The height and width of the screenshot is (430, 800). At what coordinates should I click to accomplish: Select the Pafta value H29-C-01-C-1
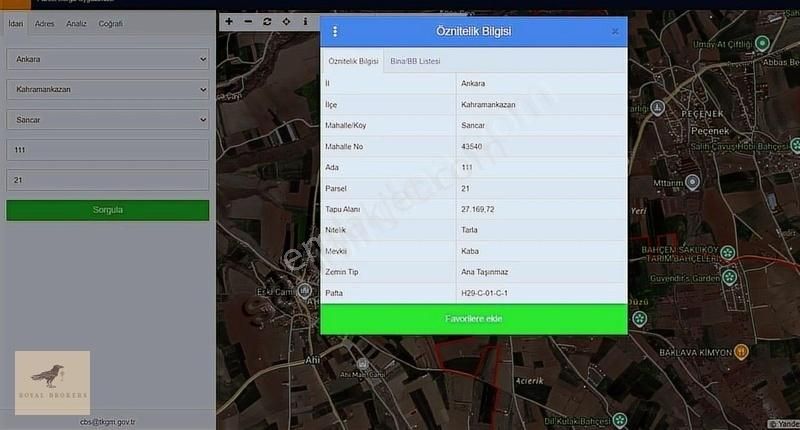[484, 293]
